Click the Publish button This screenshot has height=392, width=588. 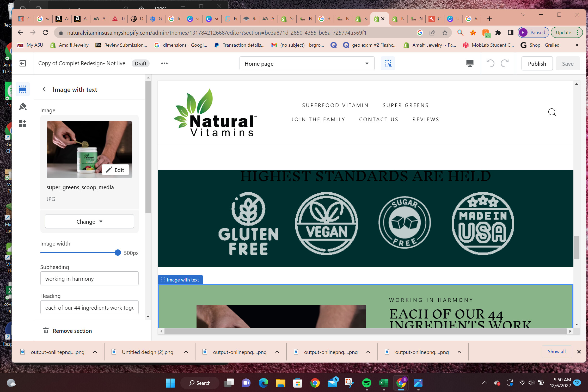537,64
